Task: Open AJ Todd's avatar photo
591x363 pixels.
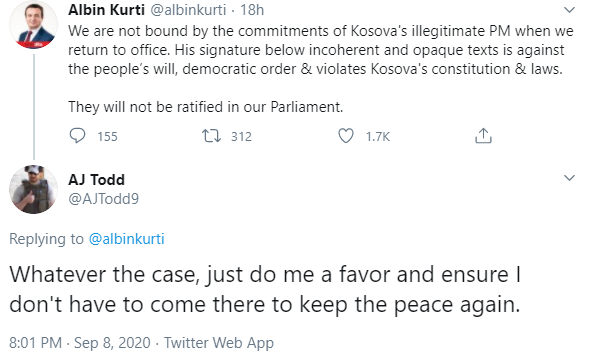Action: 33,190
